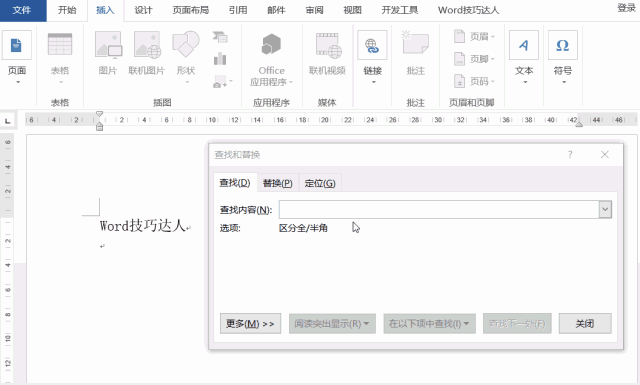The width and height of the screenshot is (640, 385).
Task: Open the 查找内容 history dropdown arrow
Action: 605,209
